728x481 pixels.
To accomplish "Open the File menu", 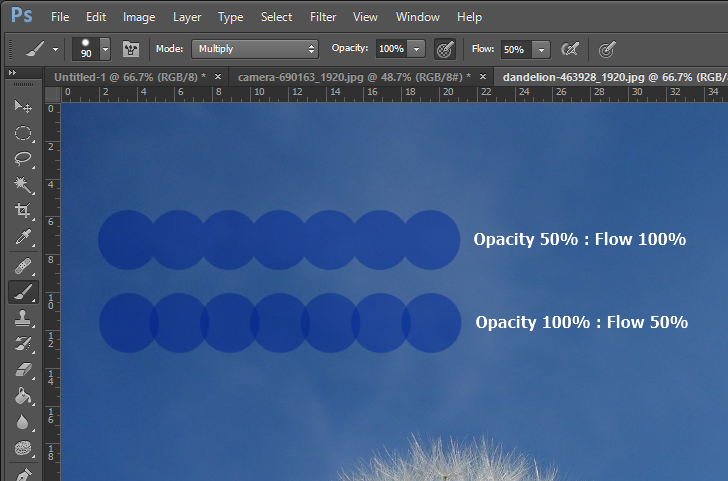I will click(60, 17).
